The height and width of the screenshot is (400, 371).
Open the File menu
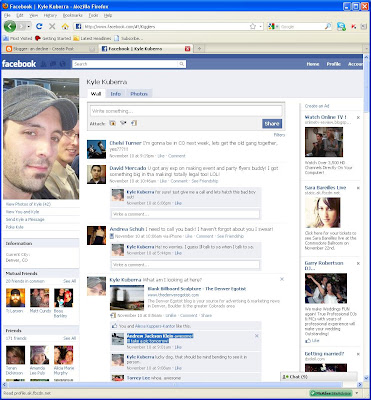point(7,15)
